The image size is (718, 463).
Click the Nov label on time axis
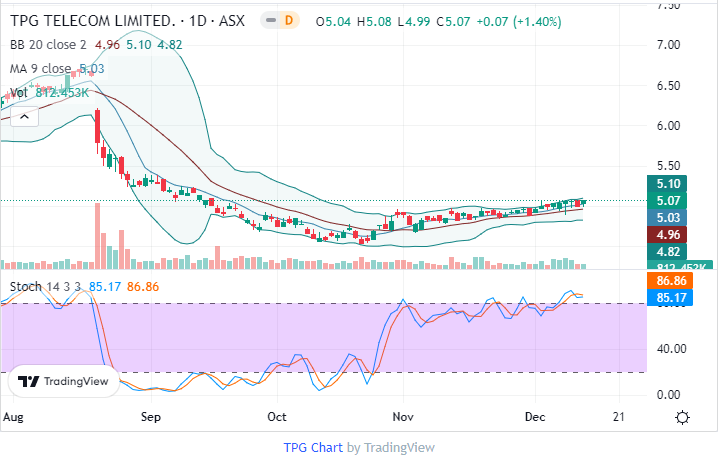(403, 417)
